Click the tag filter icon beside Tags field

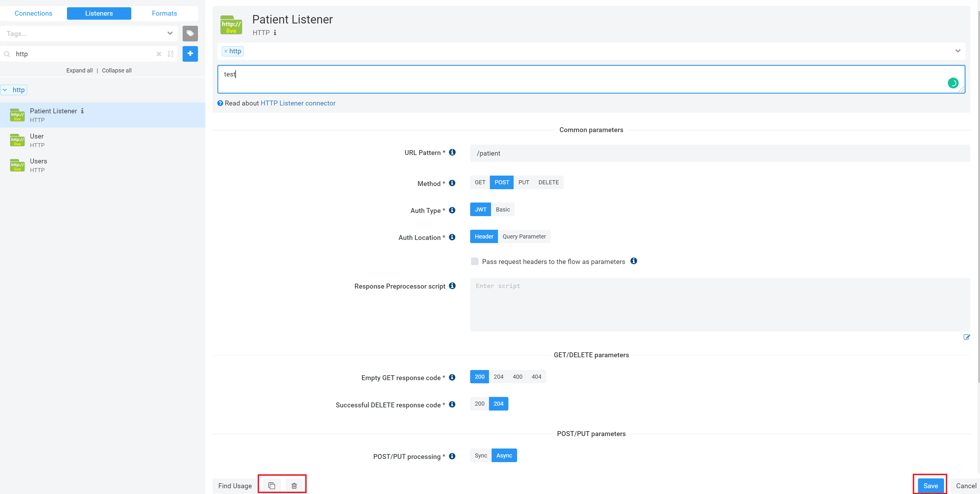click(190, 34)
